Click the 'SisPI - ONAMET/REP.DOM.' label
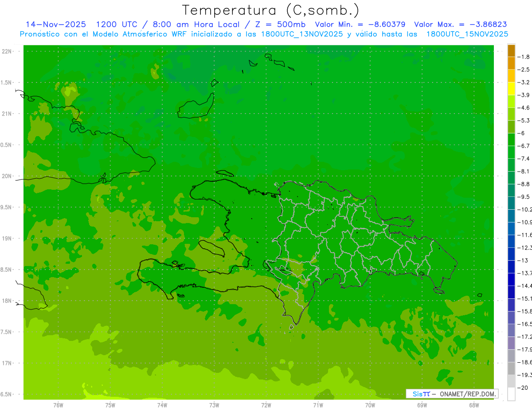532x411 pixels. (x=452, y=394)
